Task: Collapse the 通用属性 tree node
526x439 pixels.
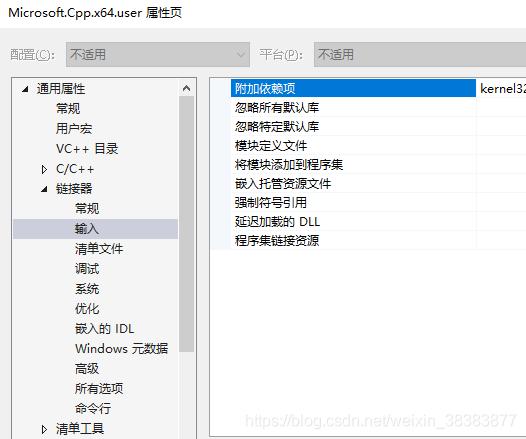Action: pyautogui.click(x=25, y=89)
